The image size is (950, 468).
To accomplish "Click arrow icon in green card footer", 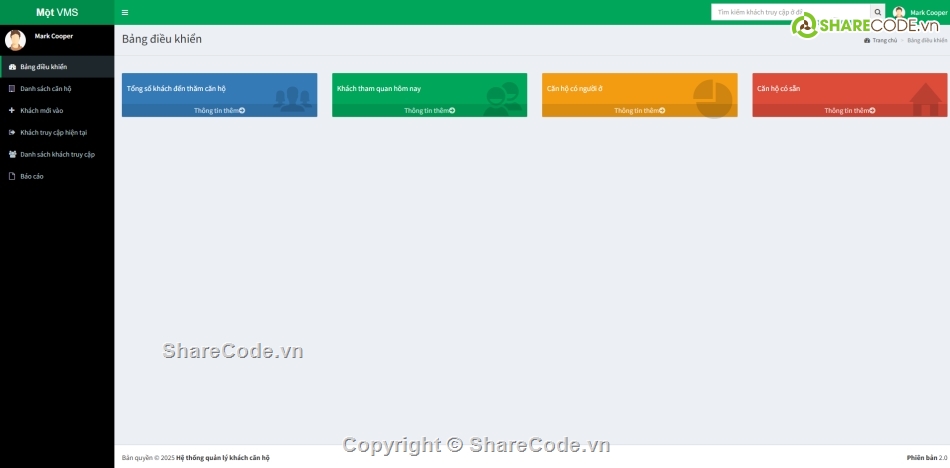I will pyautogui.click(x=452, y=110).
